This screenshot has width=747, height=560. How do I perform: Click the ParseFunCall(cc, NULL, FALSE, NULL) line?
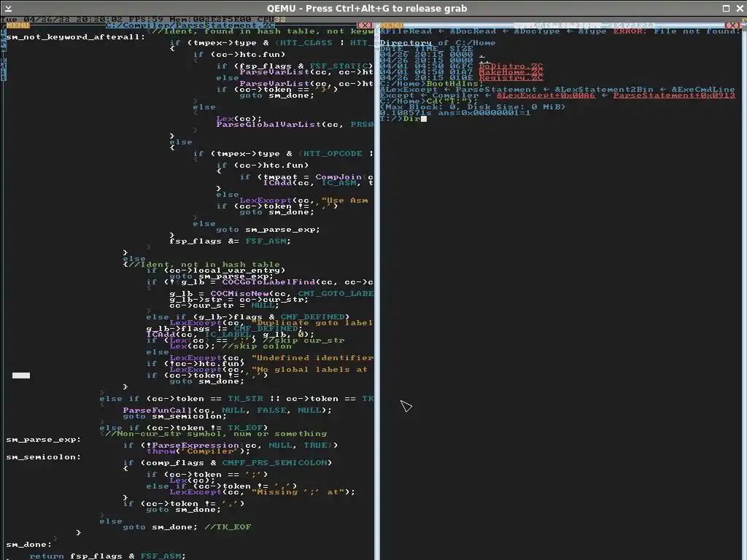228,411
